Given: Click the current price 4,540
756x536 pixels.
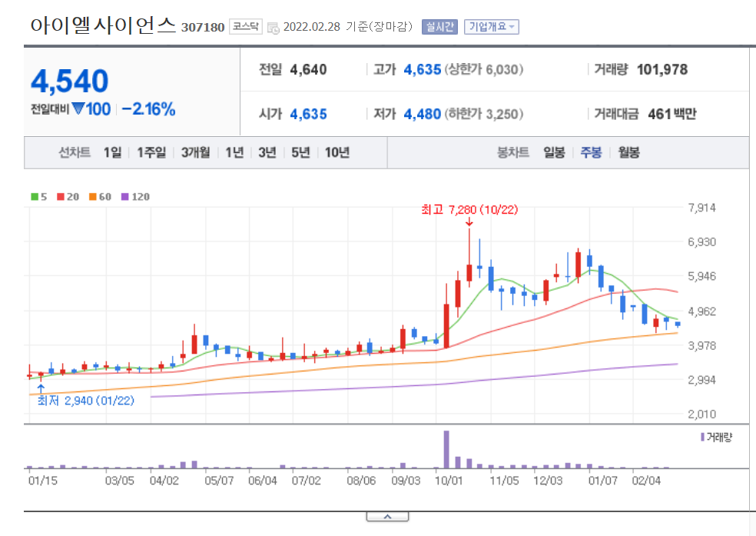Looking at the screenshot, I should 70,81.
